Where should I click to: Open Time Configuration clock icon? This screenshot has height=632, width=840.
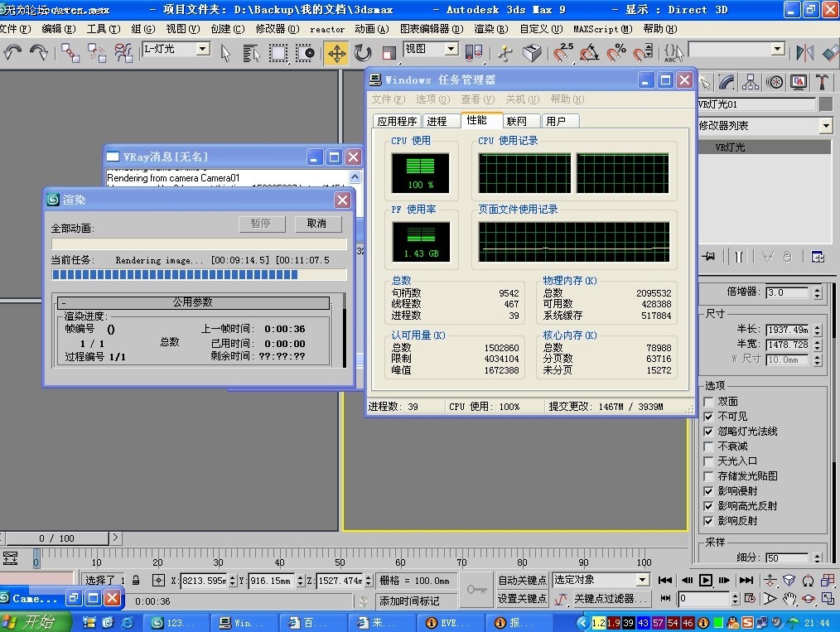pos(750,598)
